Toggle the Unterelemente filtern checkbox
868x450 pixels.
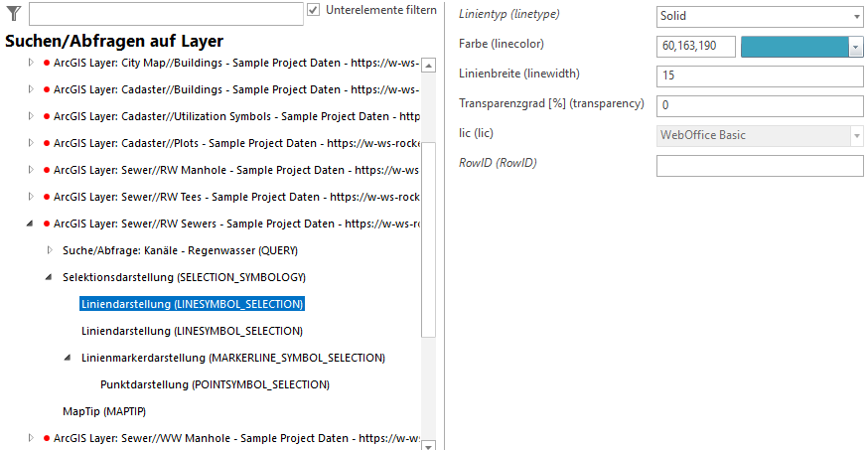[x=313, y=10]
